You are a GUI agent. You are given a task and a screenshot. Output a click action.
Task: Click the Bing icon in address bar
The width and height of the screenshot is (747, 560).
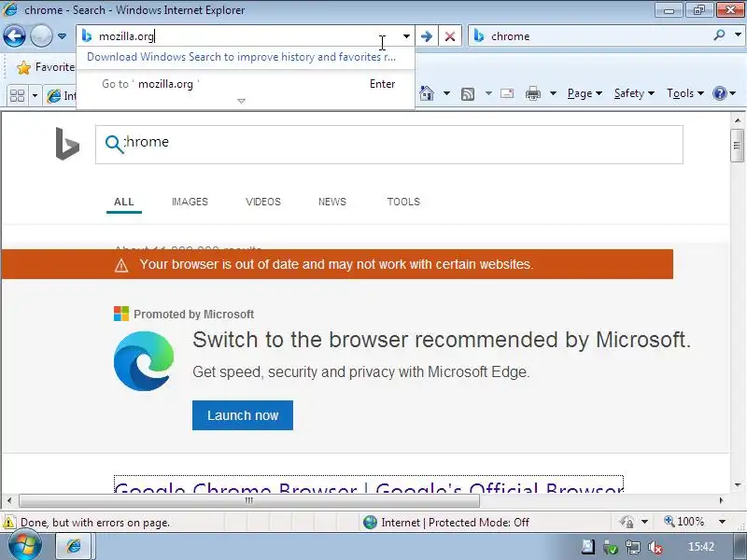click(x=87, y=35)
